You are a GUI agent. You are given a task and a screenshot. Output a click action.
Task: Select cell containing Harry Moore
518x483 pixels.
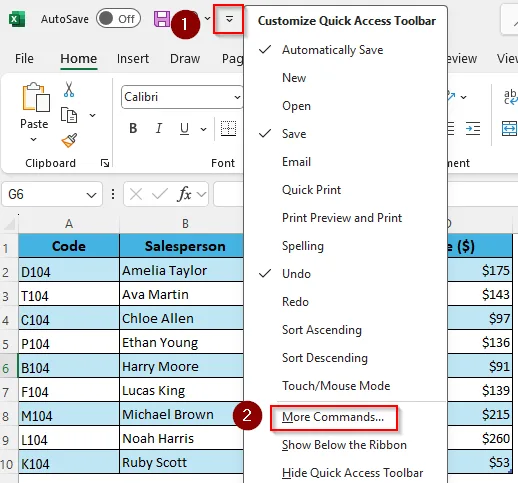(182, 366)
